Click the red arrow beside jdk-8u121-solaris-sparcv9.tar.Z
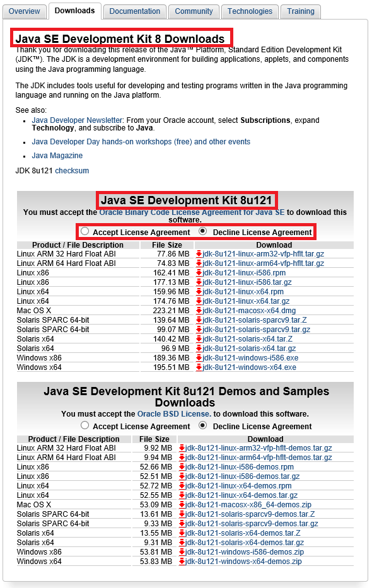 point(199,320)
